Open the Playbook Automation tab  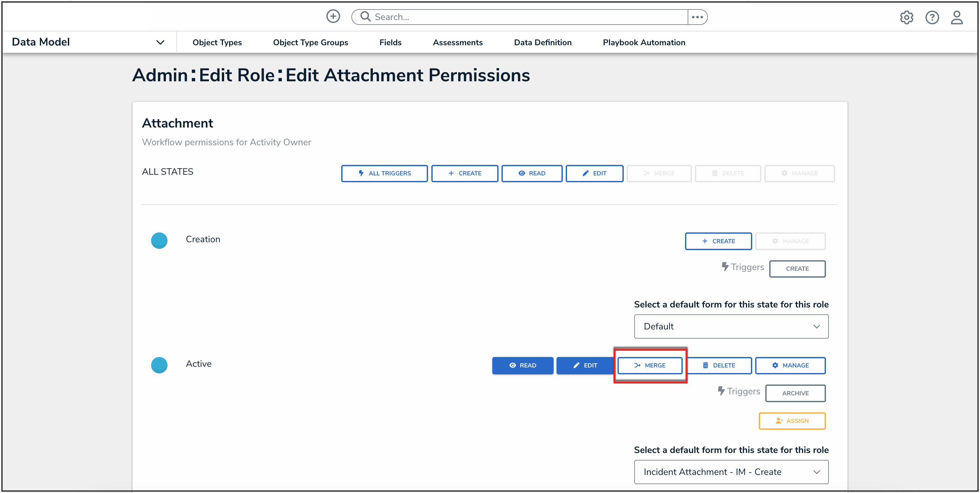point(644,42)
